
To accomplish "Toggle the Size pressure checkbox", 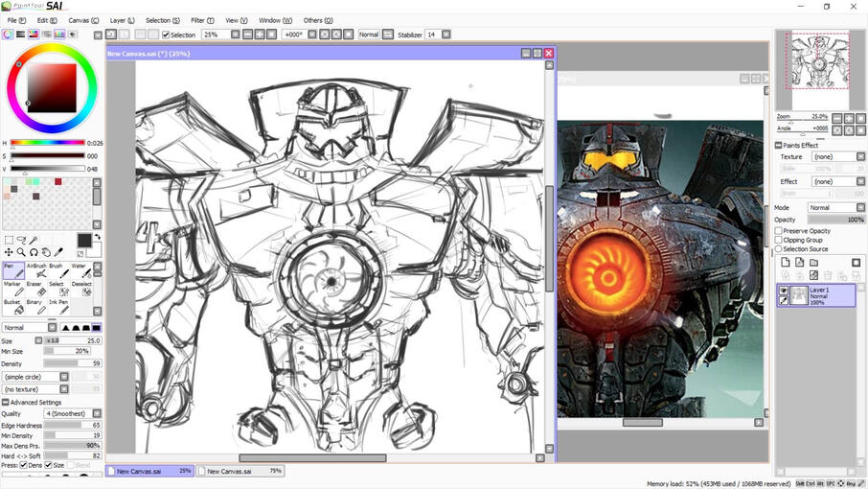I will (48, 465).
